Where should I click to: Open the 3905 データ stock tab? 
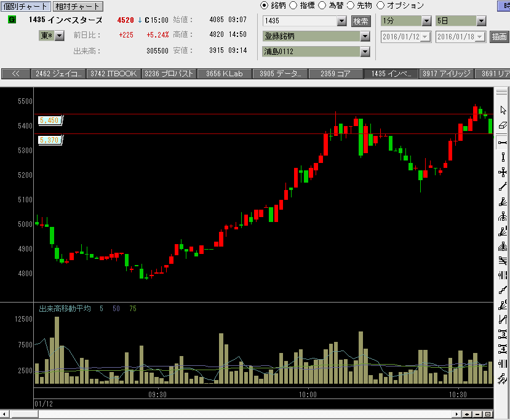280,74
